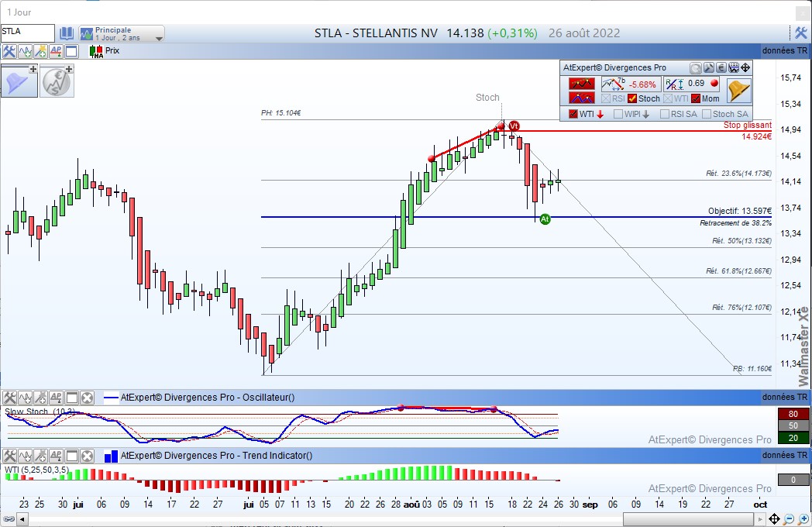
Task: Click données TR label in Oscillateur header
Action: (x=785, y=398)
